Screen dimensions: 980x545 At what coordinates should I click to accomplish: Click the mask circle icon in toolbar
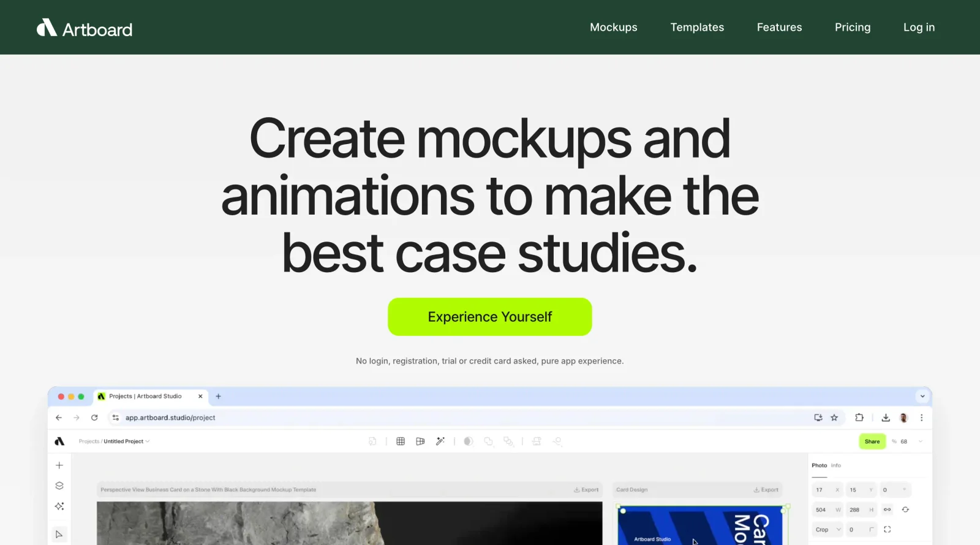click(x=469, y=441)
